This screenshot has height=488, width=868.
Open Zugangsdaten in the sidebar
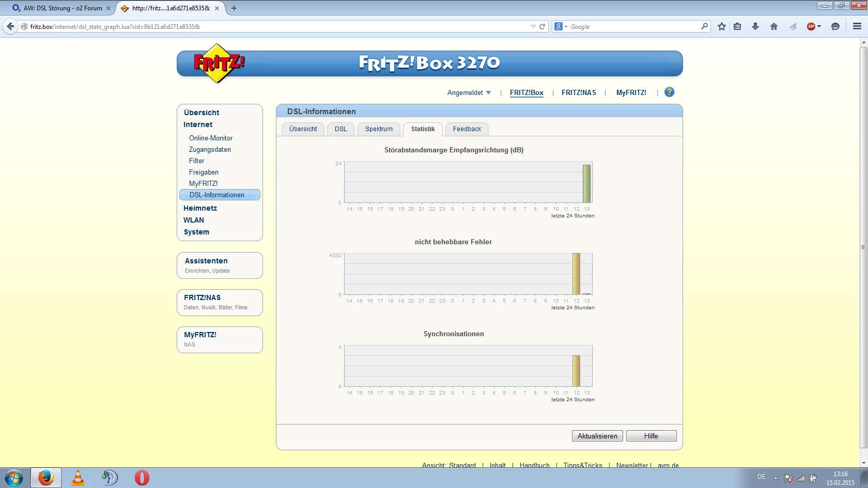pos(210,150)
